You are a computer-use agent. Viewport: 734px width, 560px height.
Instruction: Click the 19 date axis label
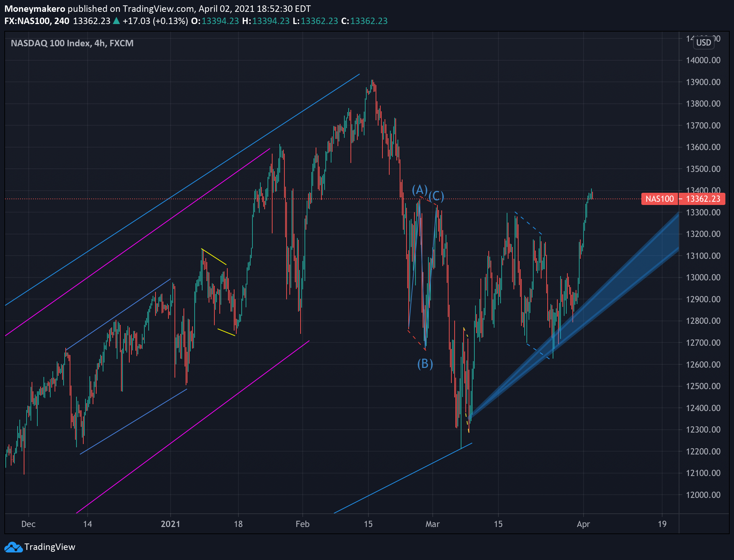click(x=662, y=524)
